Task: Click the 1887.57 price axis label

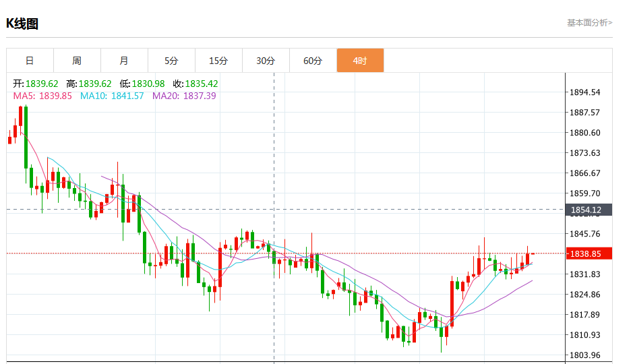Action: pos(584,113)
